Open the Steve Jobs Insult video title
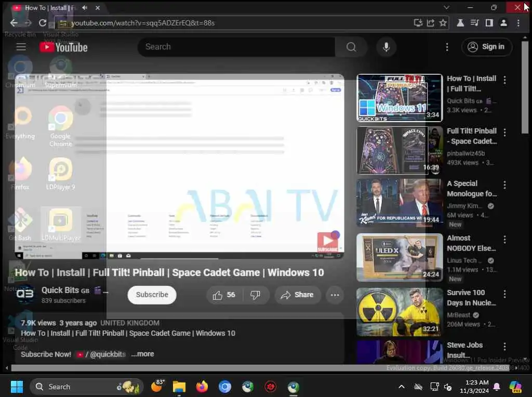Viewport: 532px width, 397px height. pyautogui.click(x=465, y=350)
